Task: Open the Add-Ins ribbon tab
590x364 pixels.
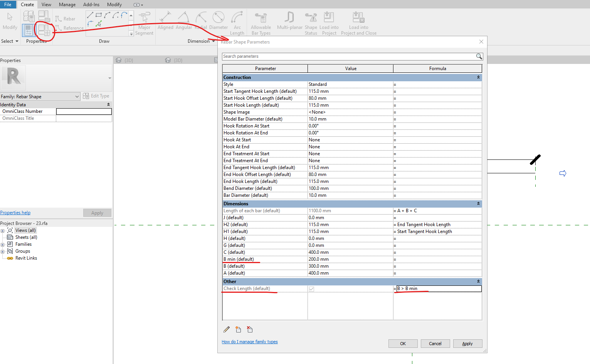Action: [x=91, y=4]
